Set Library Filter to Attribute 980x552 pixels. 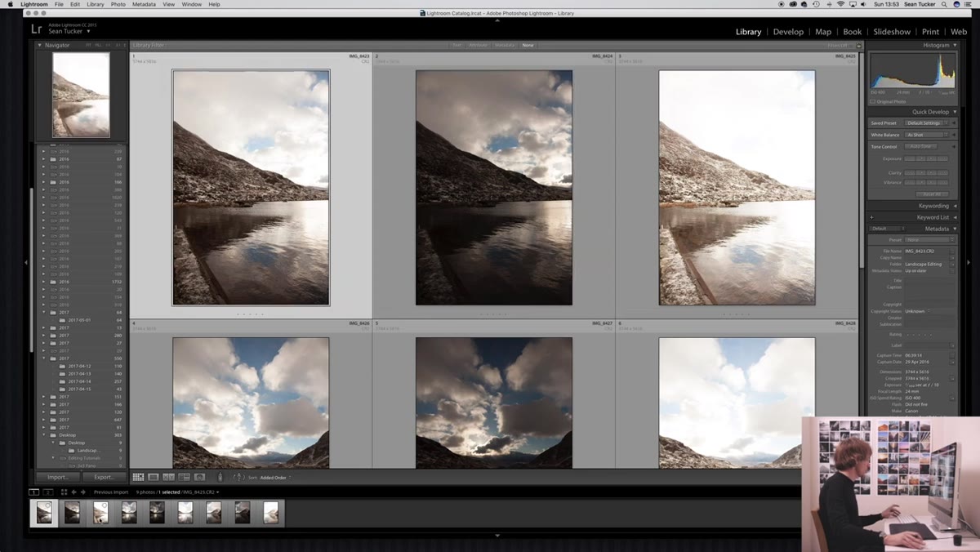[x=479, y=45]
